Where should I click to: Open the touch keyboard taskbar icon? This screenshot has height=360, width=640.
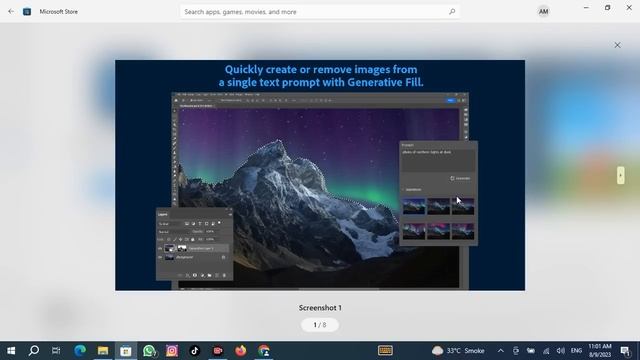tap(385, 351)
